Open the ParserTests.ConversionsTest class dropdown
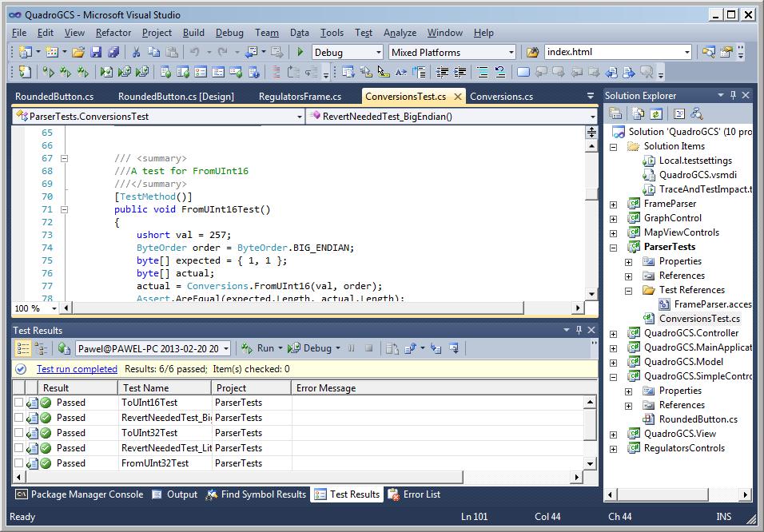 [300, 117]
